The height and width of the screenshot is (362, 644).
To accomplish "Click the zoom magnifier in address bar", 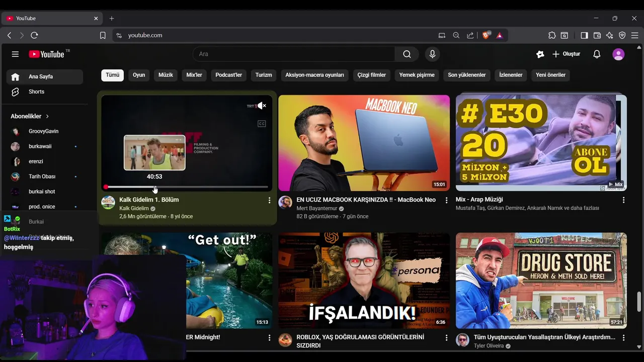I will 456,35.
